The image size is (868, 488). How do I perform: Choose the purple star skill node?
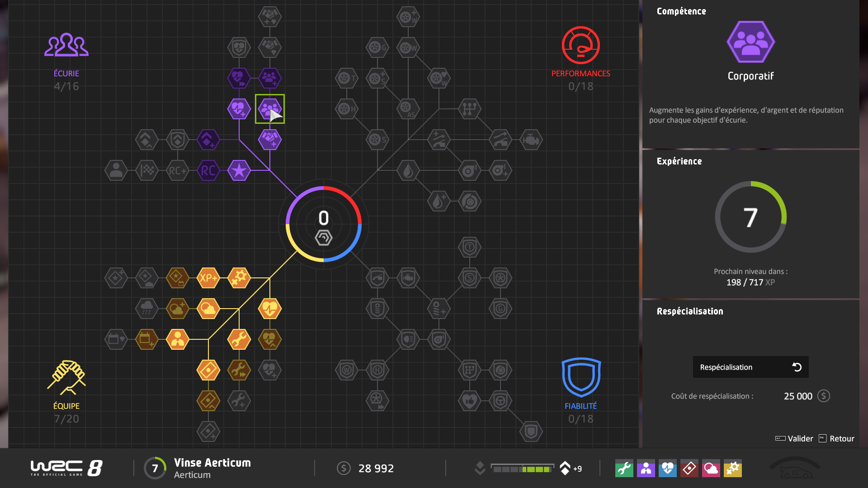click(x=239, y=170)
